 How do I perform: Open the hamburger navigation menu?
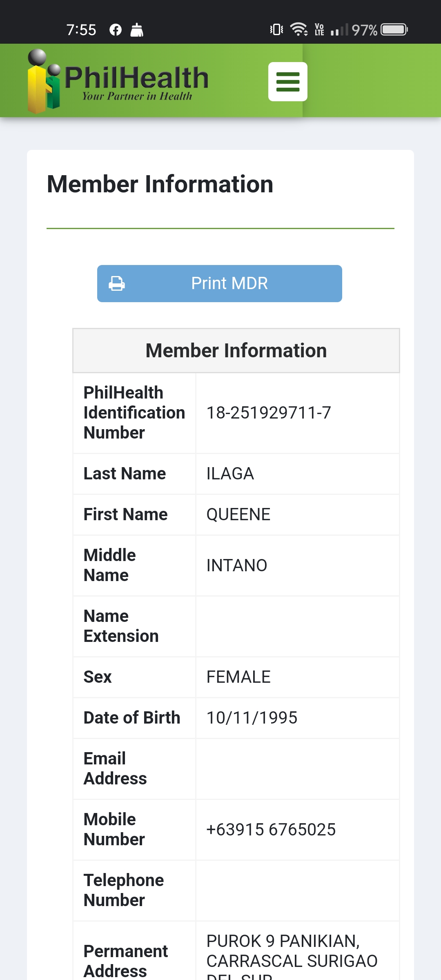(287, 82)
